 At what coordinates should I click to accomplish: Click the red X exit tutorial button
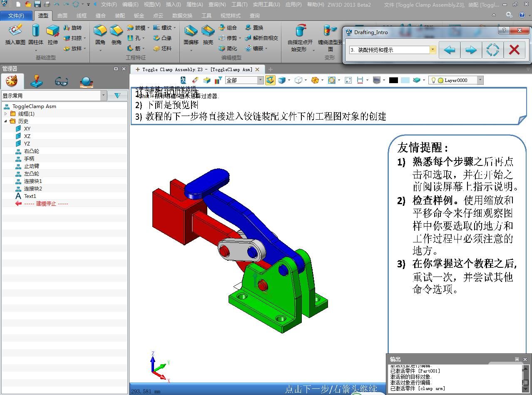(x=514, y=50)
